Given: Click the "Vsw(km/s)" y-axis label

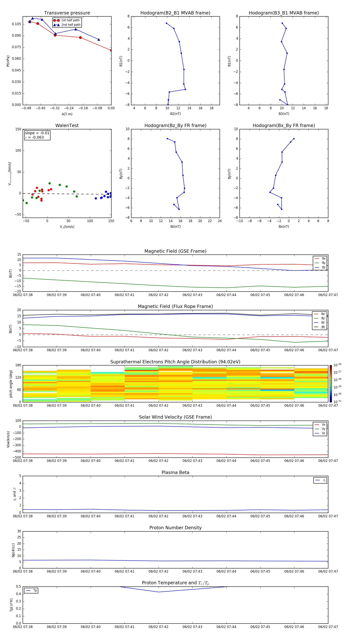Looking at the screenshot, I should (x=8, y=439).
